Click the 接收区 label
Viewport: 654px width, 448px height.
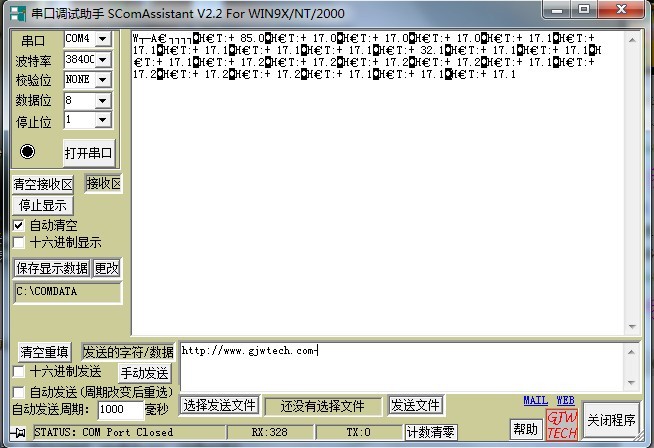click(103, 183)
